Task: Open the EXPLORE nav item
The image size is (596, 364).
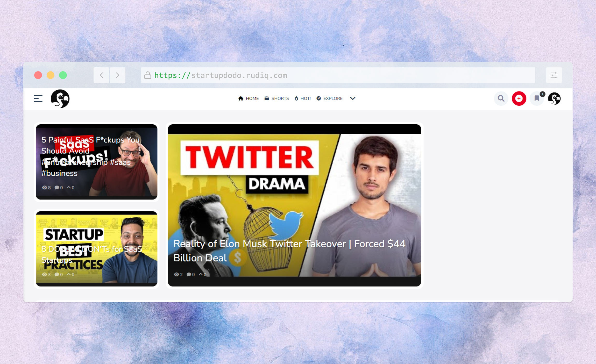Action: click(329, 98)
